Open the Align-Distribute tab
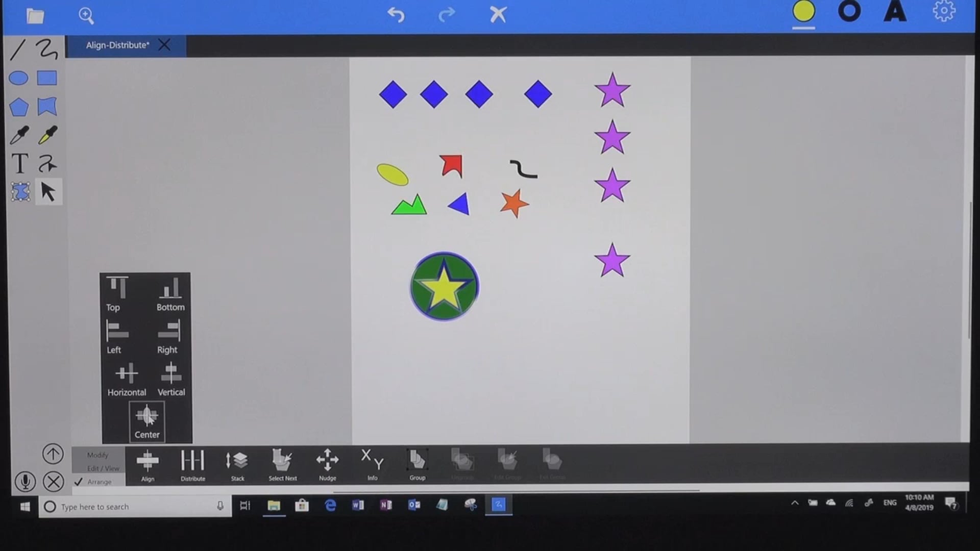The width and height of the screenshot is (980, 551). coord(118,45)
